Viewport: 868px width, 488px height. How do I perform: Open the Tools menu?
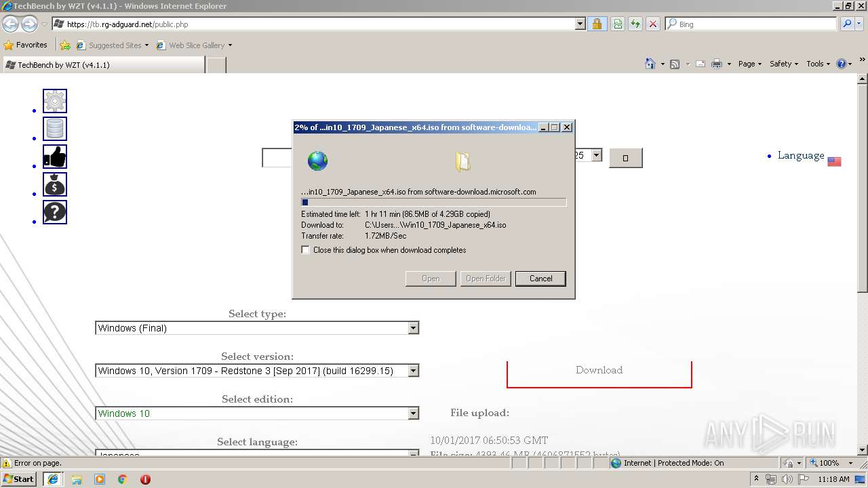(818, 64)
